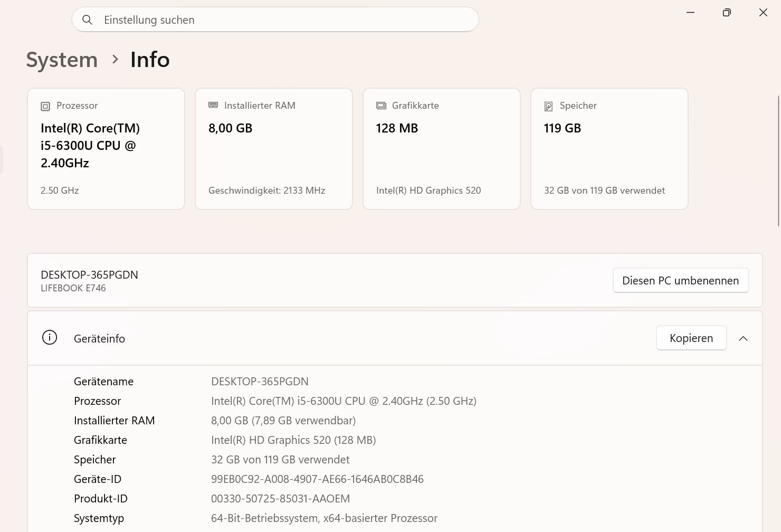781x532 pixels.
Task: Click Systemtyp value 64-Bit-Betriebssystem
Action: (x=324, y=518)
